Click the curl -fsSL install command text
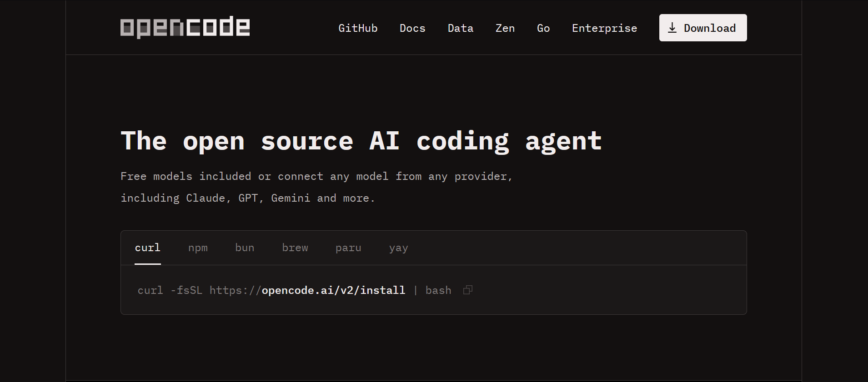The height and width of the screenshot is (382, 868). point(295,290)
